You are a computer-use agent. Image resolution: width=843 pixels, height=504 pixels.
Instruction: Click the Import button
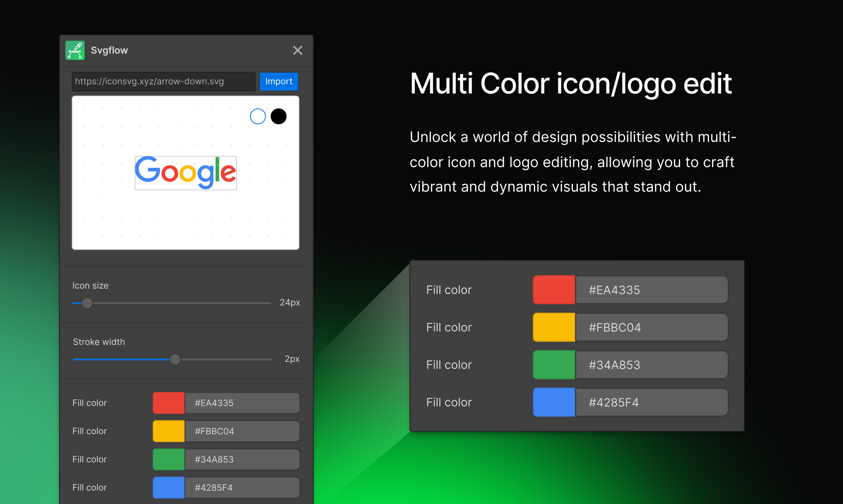[279, 82]
